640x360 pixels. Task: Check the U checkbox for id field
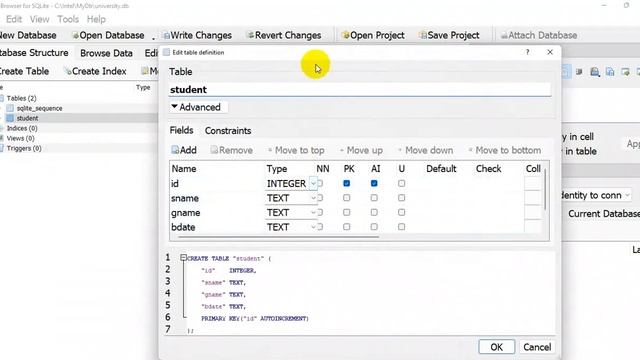[402, 184]
